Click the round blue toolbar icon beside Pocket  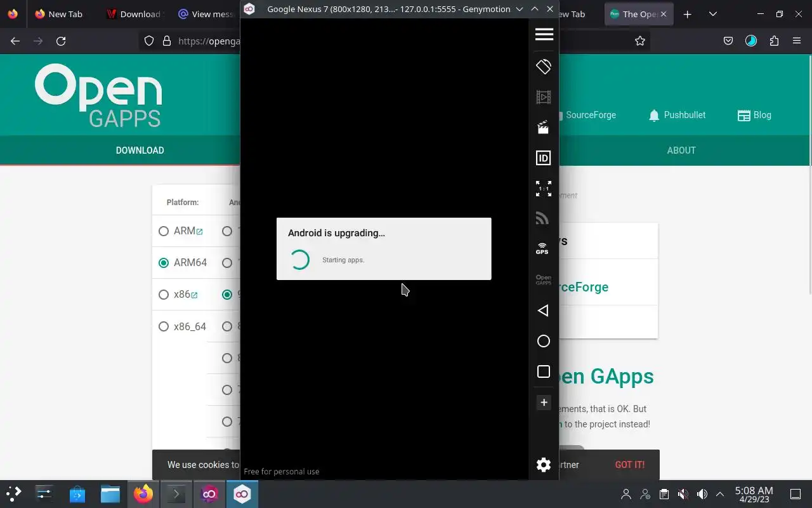pyautogui.click(x=751, y=41)
